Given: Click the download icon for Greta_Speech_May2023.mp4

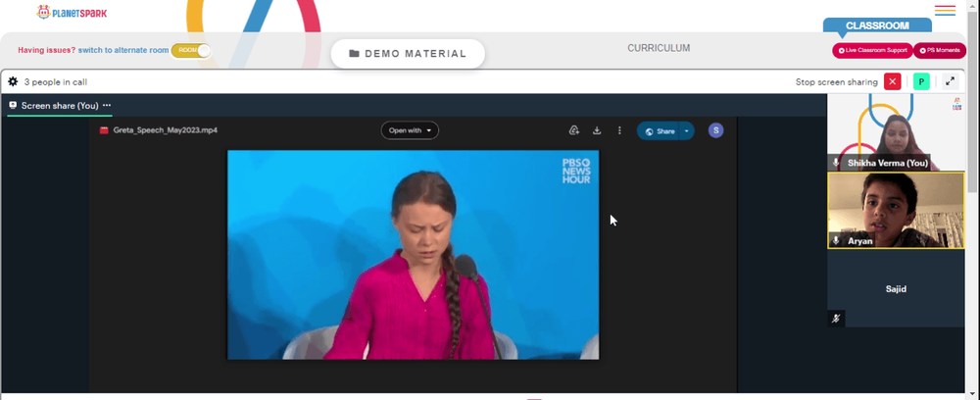Looking at the screenshot, I should pyautogui.click(x=597, y=130).
